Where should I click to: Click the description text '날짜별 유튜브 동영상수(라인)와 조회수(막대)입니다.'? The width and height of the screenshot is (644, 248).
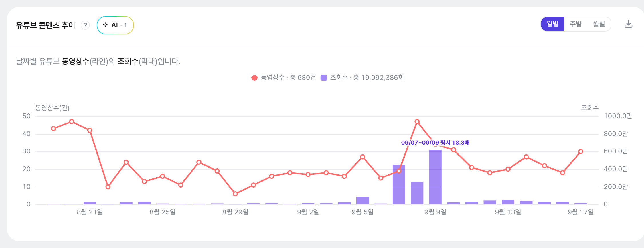[x=98, y=61]
